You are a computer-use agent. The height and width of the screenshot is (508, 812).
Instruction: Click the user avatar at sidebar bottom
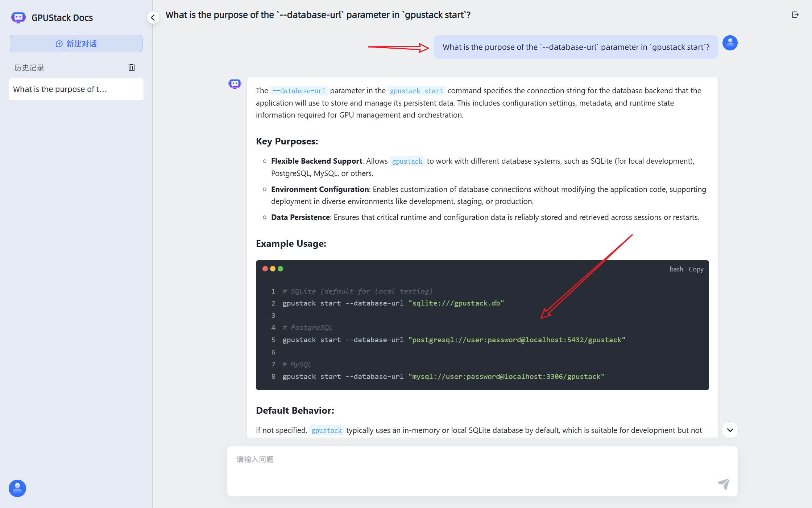tap(17, 488)
